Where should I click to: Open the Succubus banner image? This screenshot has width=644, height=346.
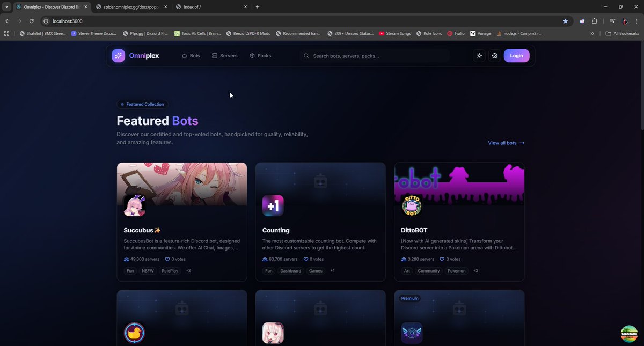(182, 184)
